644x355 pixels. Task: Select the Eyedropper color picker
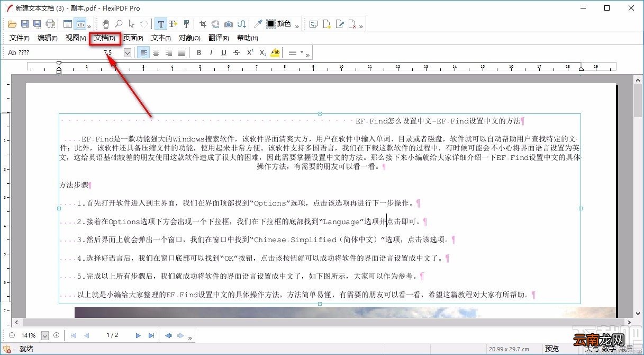click(258, 24)
